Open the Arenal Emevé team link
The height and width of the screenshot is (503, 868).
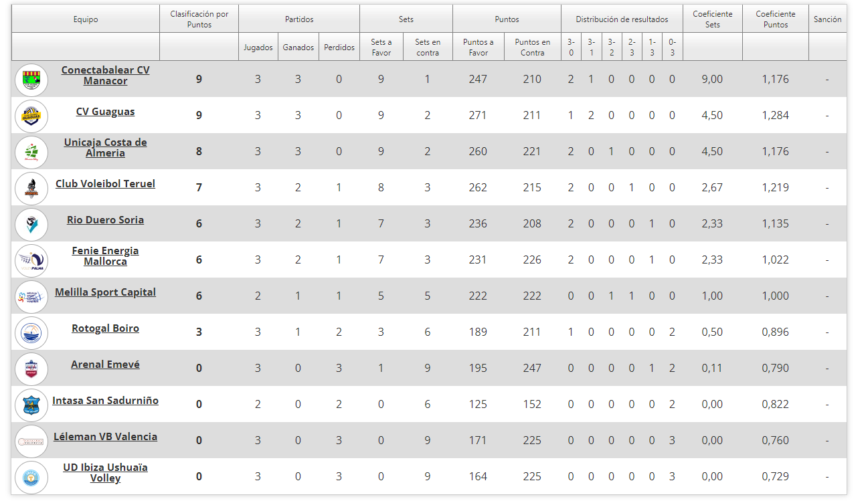(106, 365)
